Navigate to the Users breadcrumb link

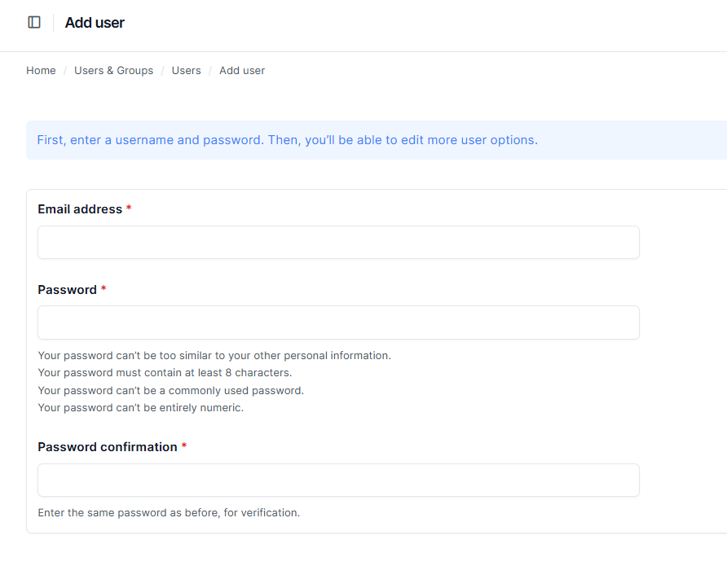186,71
